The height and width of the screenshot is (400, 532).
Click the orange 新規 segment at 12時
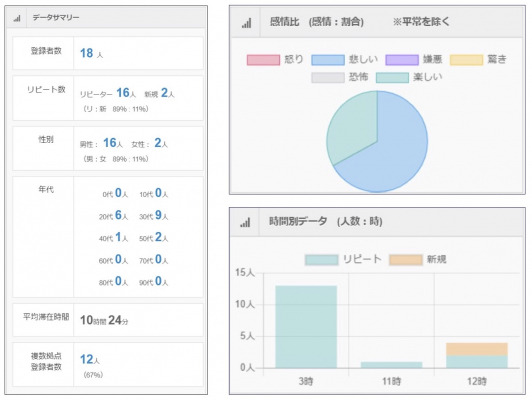click(477, 349)
